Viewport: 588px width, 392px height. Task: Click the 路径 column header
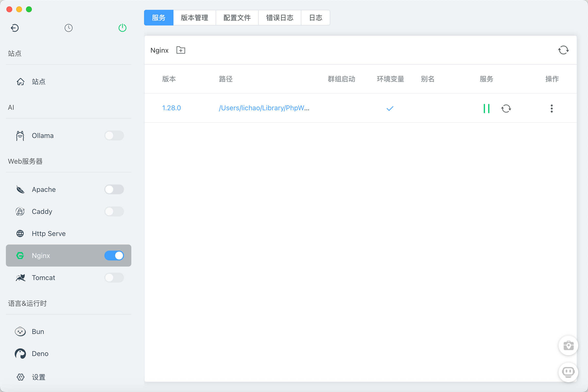tap(226, 79)
